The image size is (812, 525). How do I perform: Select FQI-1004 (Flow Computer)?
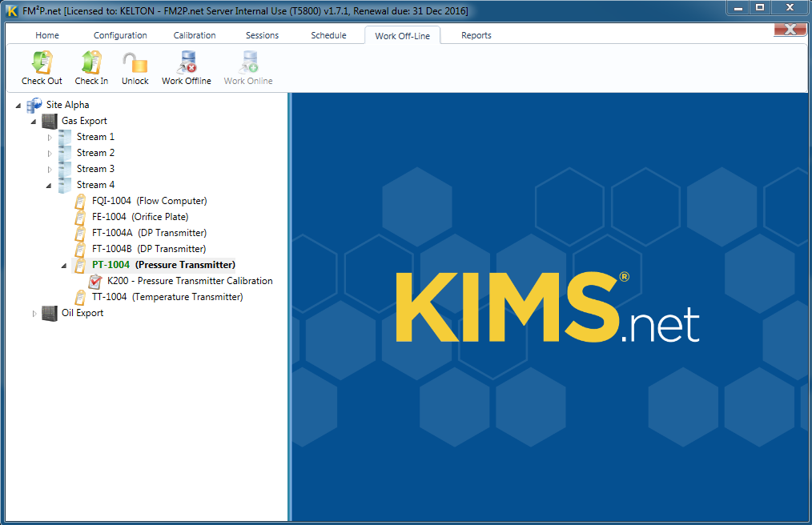click(150, 201)
